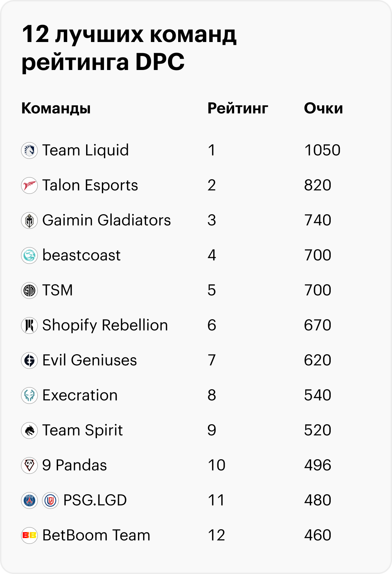Click the Team Liquid team name

86,150
